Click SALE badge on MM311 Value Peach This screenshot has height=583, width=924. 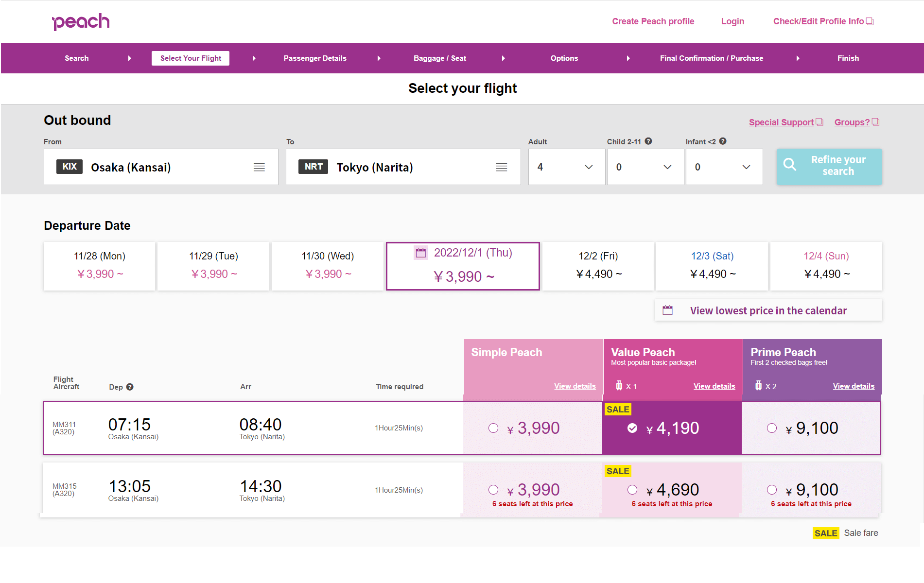[x=618, y=410]
